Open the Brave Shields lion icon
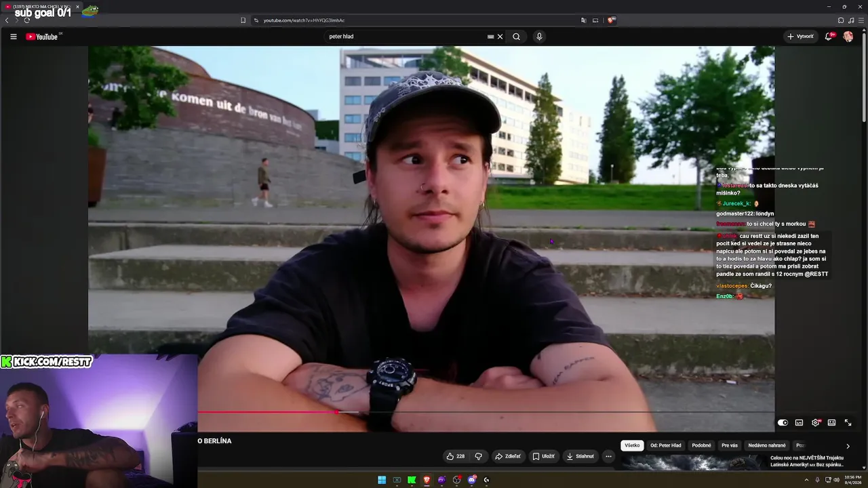Screen dimensions: 868x488 coord(610,20)
